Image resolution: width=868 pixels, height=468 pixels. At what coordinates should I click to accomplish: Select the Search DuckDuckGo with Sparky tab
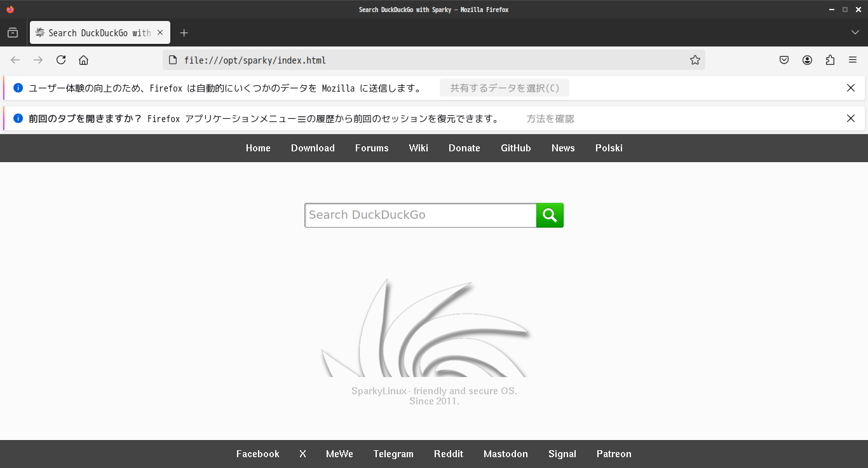tap(100, 32)
